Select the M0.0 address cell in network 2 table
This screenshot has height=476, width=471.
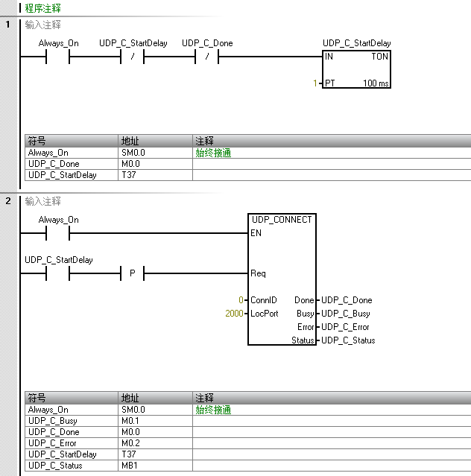tap(155, 432)
